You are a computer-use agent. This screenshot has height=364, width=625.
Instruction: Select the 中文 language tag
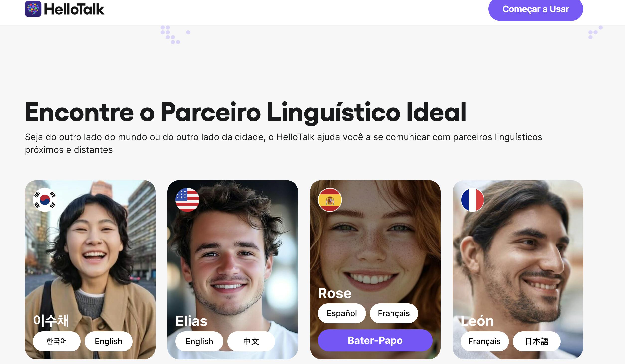coord(251,341)
